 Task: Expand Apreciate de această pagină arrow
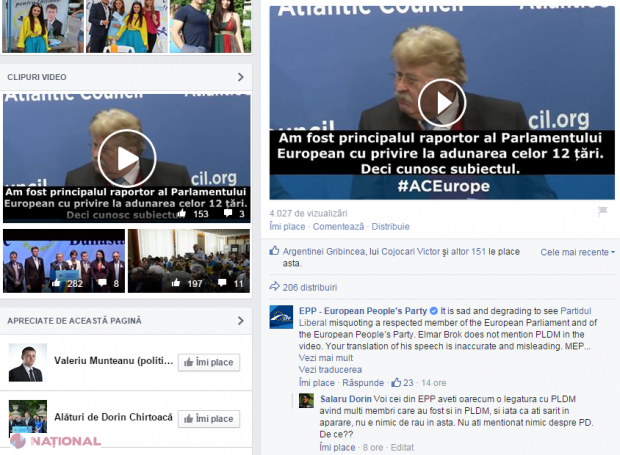click(x=240, y=321)
